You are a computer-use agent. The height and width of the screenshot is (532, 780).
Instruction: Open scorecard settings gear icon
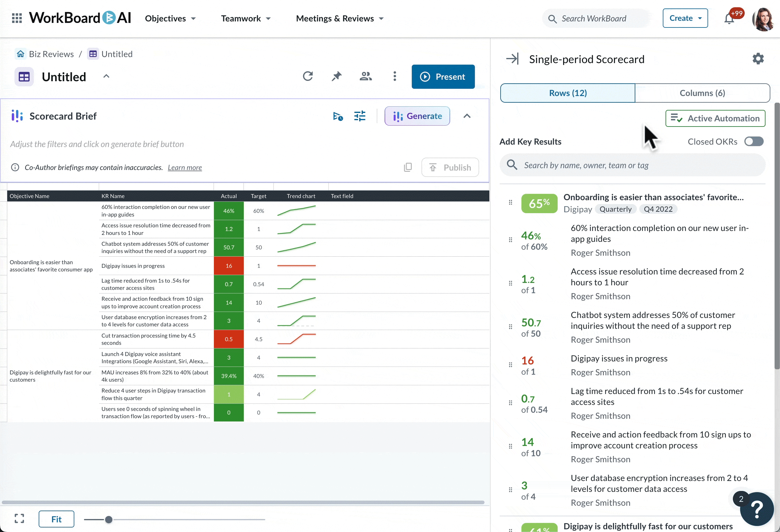click(x=758, y=59)
